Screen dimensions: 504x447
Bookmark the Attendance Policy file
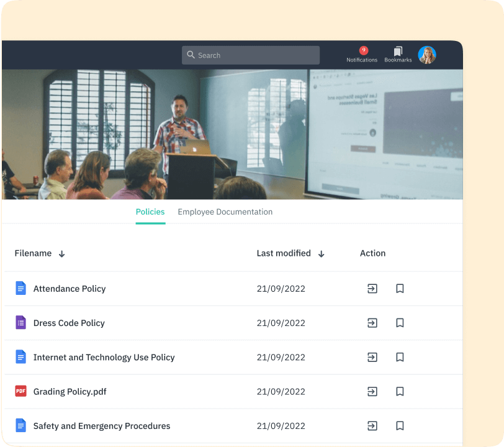(x=400, y=289)
